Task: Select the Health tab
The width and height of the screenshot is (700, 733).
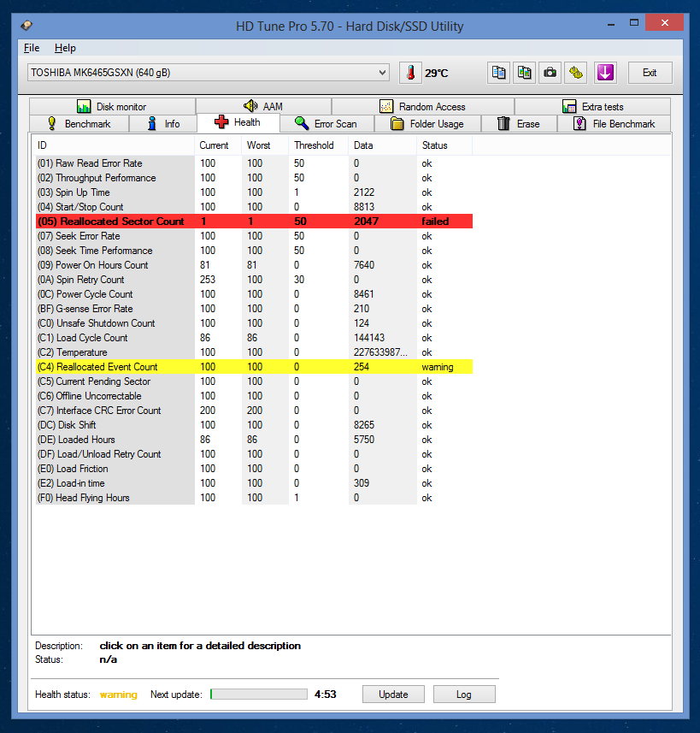Action: 238,122
